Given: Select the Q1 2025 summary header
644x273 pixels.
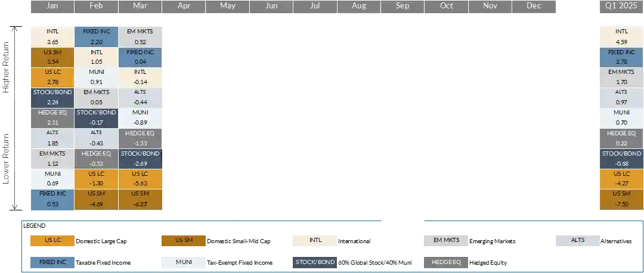Looking at the screenshot, I should [x=621, y=6].
